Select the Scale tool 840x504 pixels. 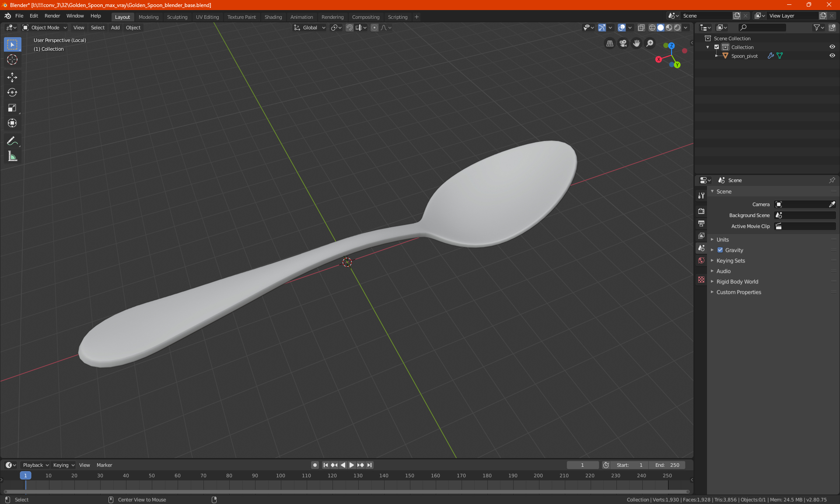pyautogui.click(x=12, y=108)
